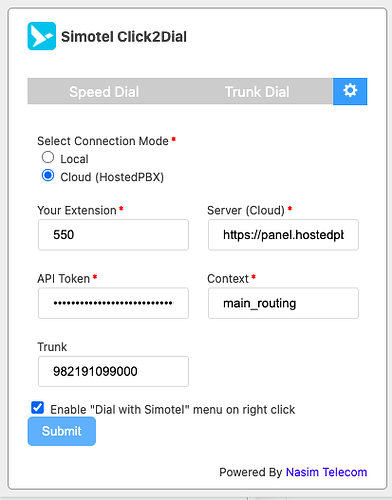Select Cloud (HostedPBX) connection mode
Viewport: 392px width, 500px height.
48,175
